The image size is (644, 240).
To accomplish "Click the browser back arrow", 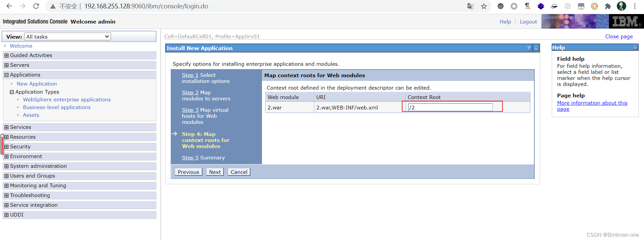I will 9,6.
